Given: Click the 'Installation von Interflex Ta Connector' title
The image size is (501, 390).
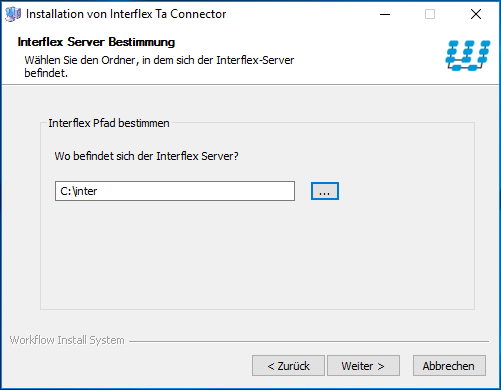Looking at the screenshot, I should pos(126,14).
